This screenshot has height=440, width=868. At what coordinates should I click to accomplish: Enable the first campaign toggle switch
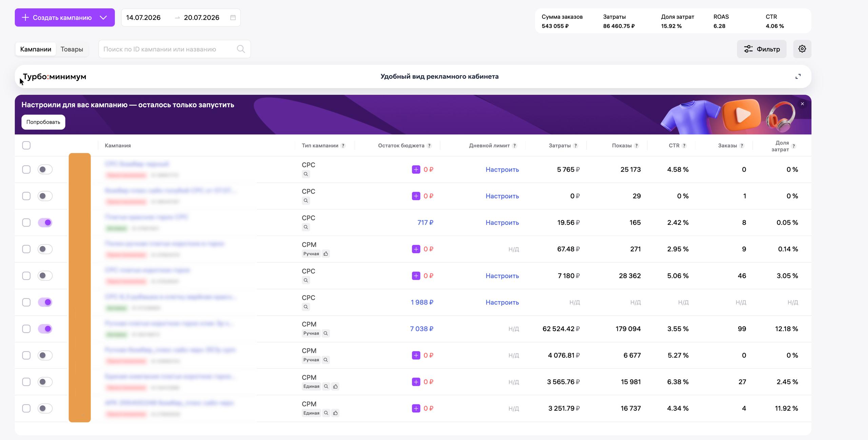click(x=45, y=169)
